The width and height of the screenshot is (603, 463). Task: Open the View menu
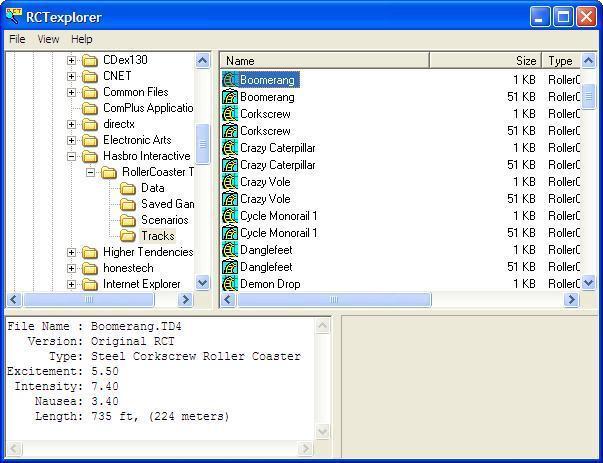tap(48, 39)
